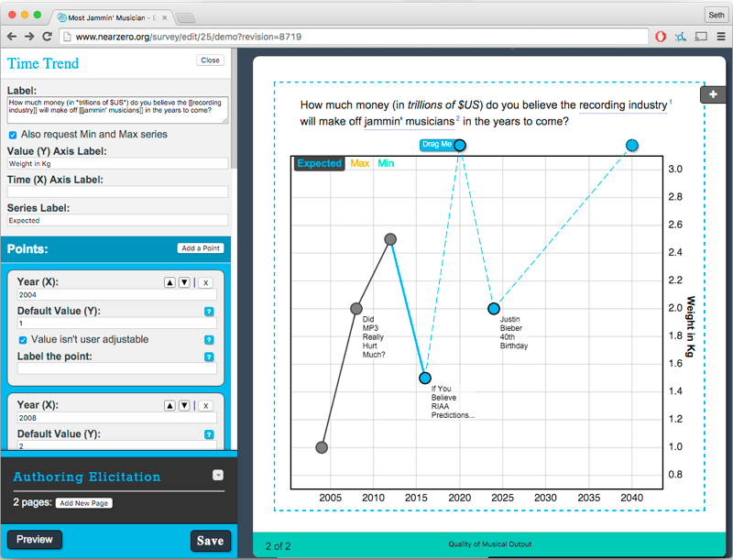
Task: Save the survey with the Save button
Action: tap(210, 541)
